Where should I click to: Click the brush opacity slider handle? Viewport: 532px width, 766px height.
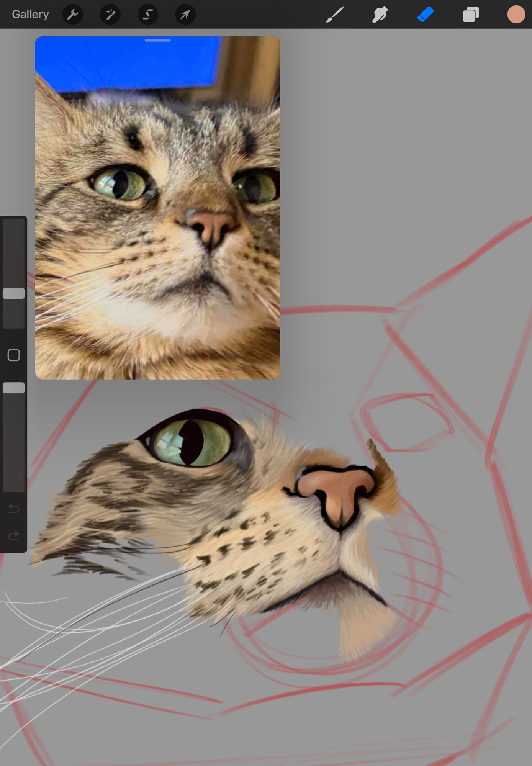click(x=14, y=388)
